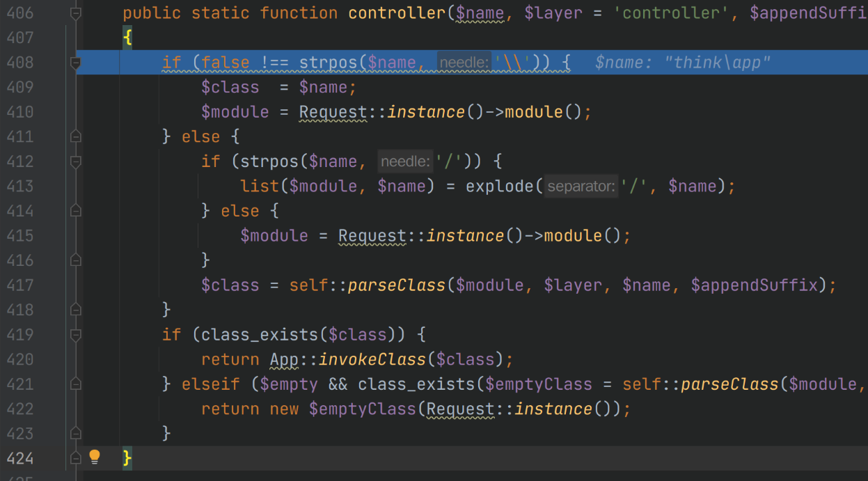Click the 'static' keyword on line 406
The width and height of the screenshot is (868, 481).
coord(221,13)
